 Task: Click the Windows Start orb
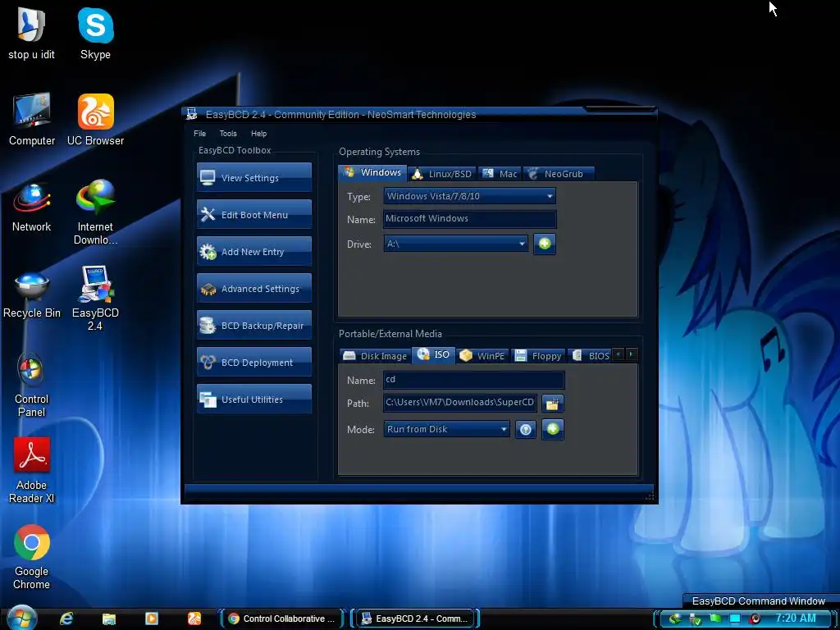click(21, 619)
